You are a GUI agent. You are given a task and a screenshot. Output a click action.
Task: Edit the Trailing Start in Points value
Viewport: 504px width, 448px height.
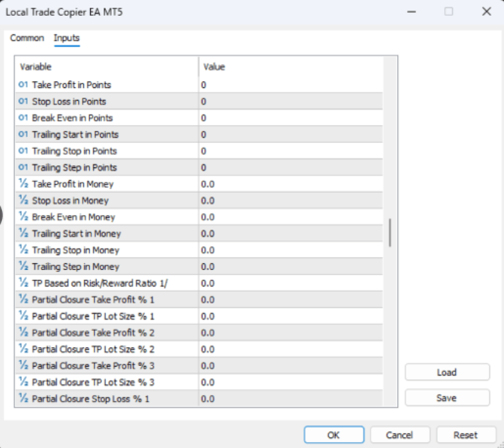[291, 134]
